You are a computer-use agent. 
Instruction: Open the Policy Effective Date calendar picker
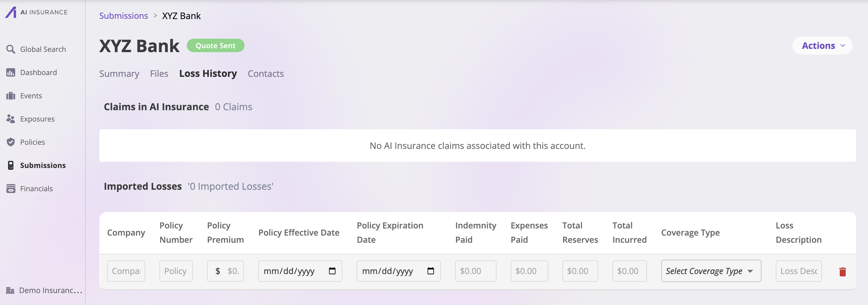point(332,271)
